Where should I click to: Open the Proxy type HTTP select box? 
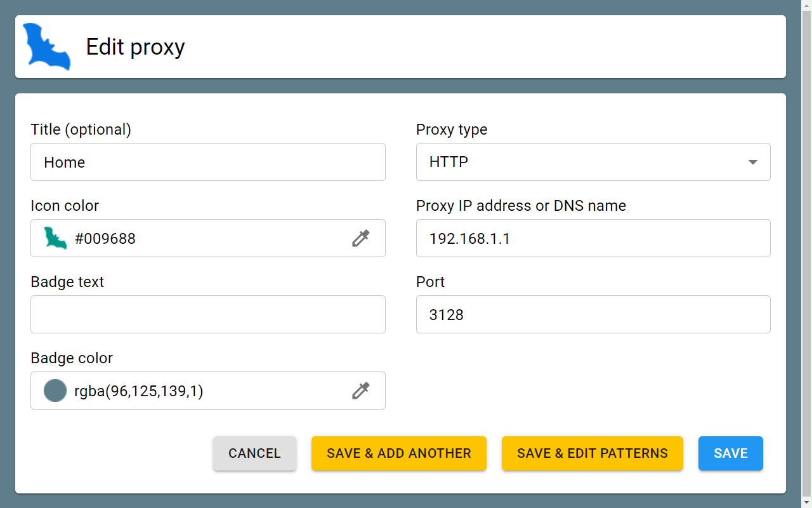pos(593,162)
